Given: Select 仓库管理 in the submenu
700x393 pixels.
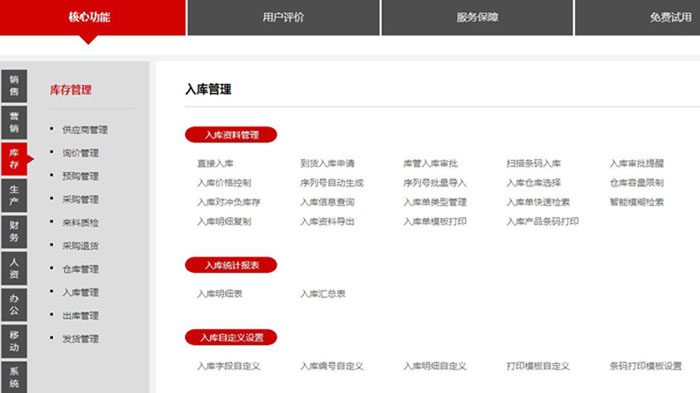Looking at the screenshot, I should pyautogui.click(x=80, y=269).
